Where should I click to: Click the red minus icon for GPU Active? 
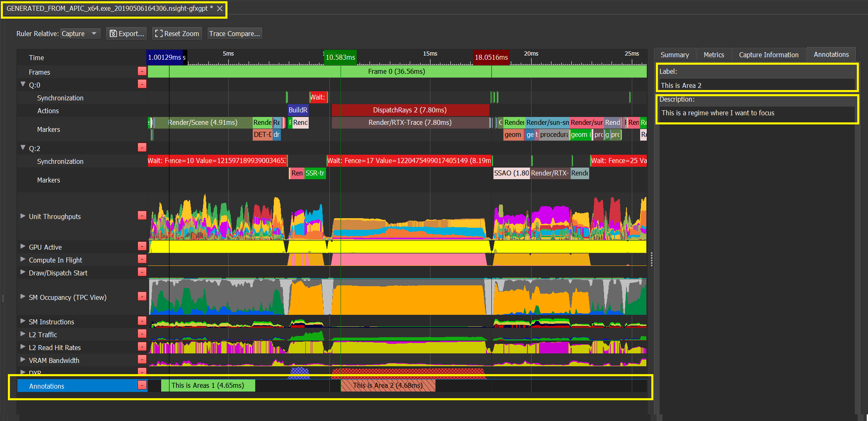142,246
